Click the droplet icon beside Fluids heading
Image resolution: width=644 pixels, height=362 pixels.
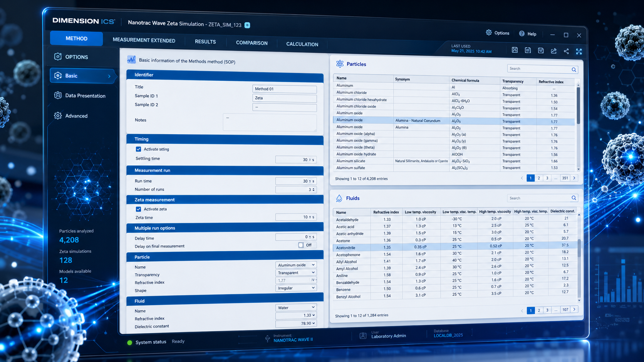point(339,198)
